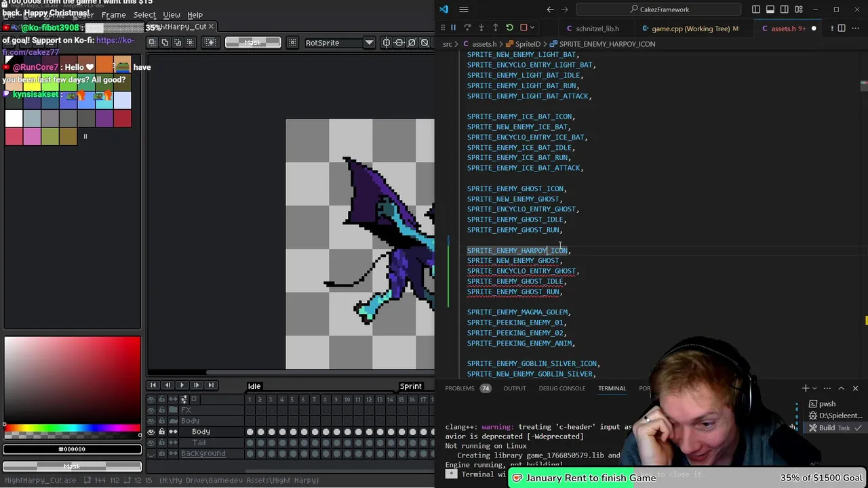Pause the debugger in VS Code

[453, 28]
